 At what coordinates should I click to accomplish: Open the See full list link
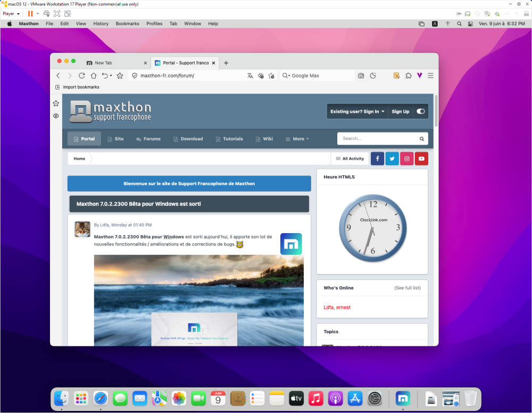tap(407, 288)
